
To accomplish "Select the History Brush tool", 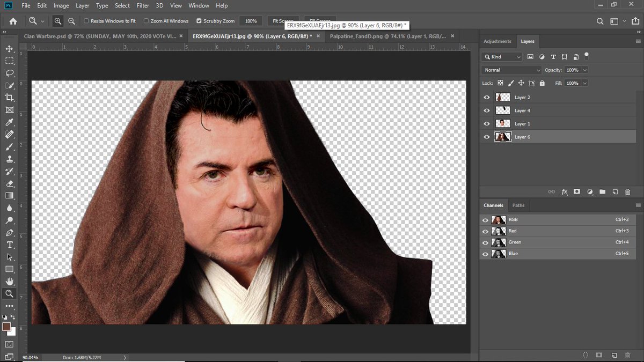I will pyautogui.click(x=9, y=171).
